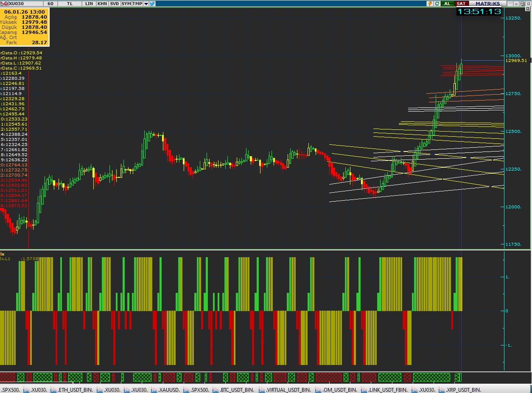Click the rData.C 12969.51 label
532x393 pixels.
[21, 68]
